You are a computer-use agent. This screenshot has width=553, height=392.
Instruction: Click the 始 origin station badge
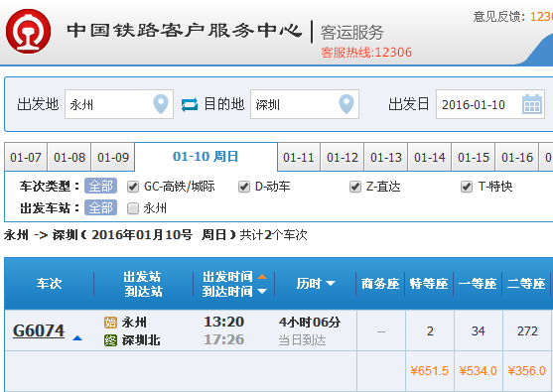tap(110, 323)
